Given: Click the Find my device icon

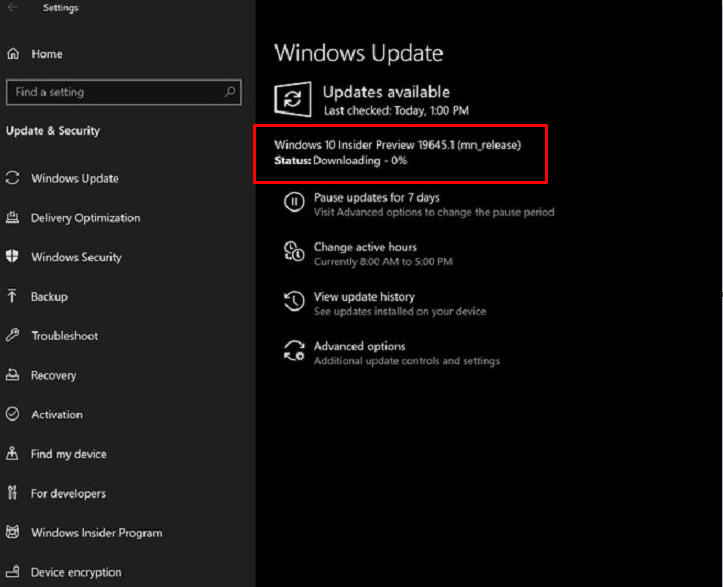Looking at the screenshot, I should (12, 453).
